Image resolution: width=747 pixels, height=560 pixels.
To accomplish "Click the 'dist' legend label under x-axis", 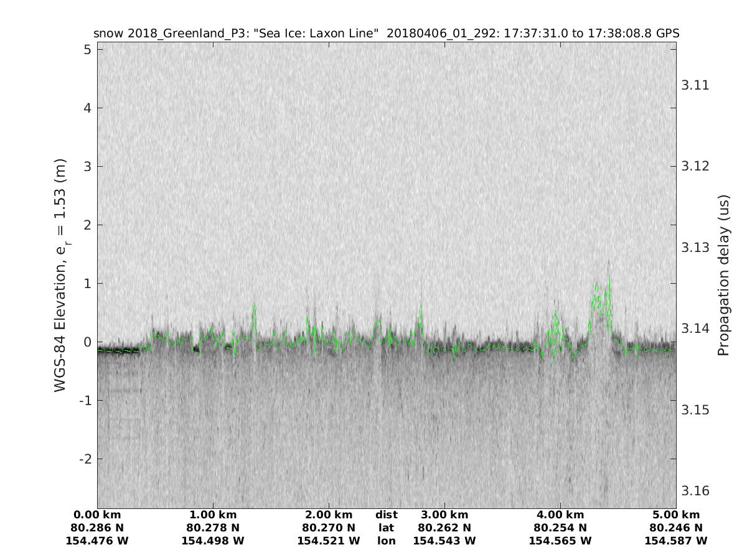I will coord(387,515).
